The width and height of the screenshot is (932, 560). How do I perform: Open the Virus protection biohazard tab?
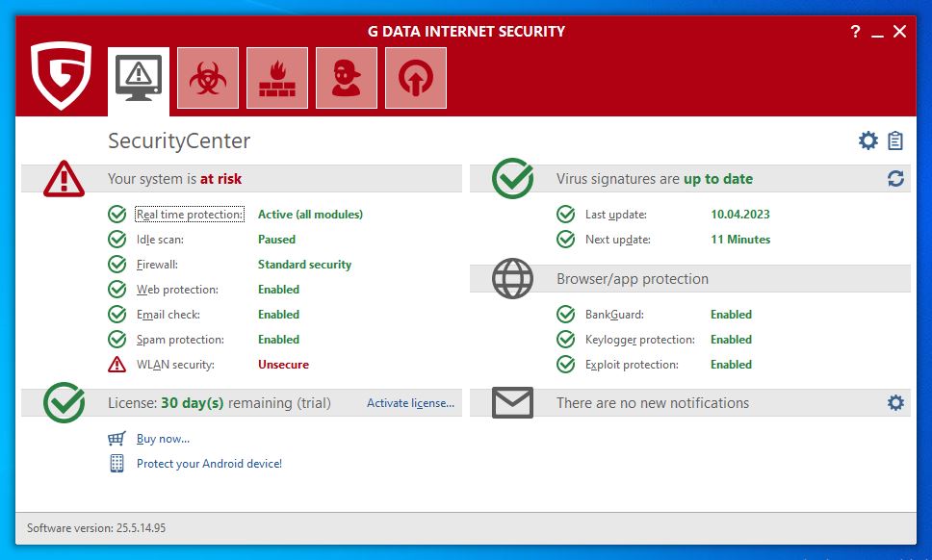coord(208,78)
